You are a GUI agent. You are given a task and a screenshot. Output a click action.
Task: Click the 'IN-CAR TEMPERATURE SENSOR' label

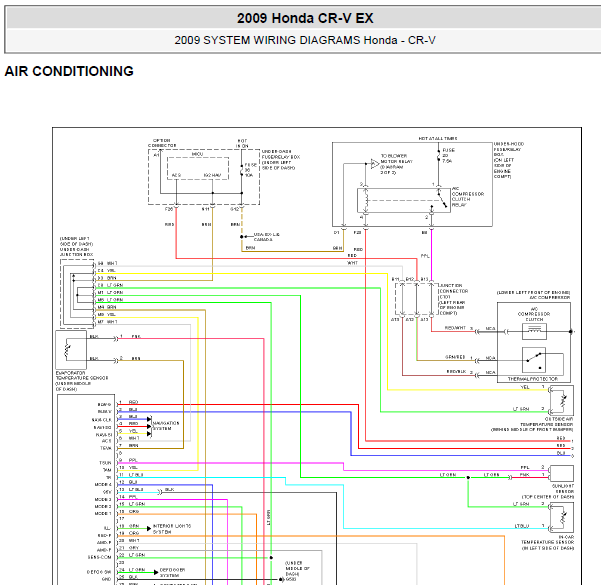[547, 542]
